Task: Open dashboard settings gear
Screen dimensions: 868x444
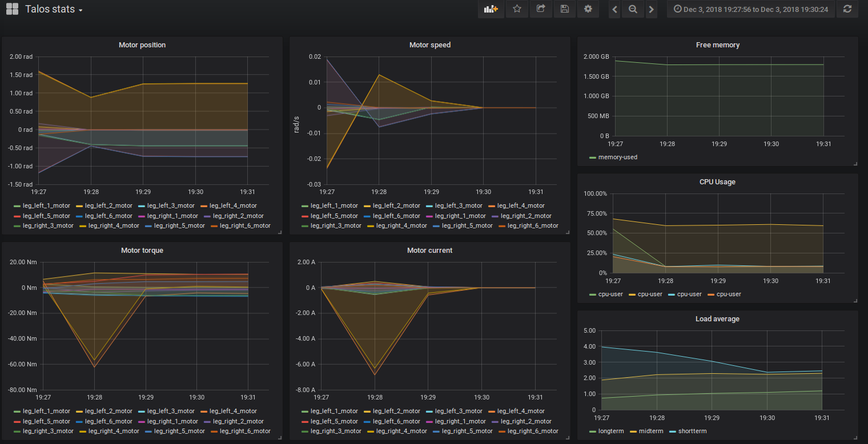Action: [x=588, y=9]
